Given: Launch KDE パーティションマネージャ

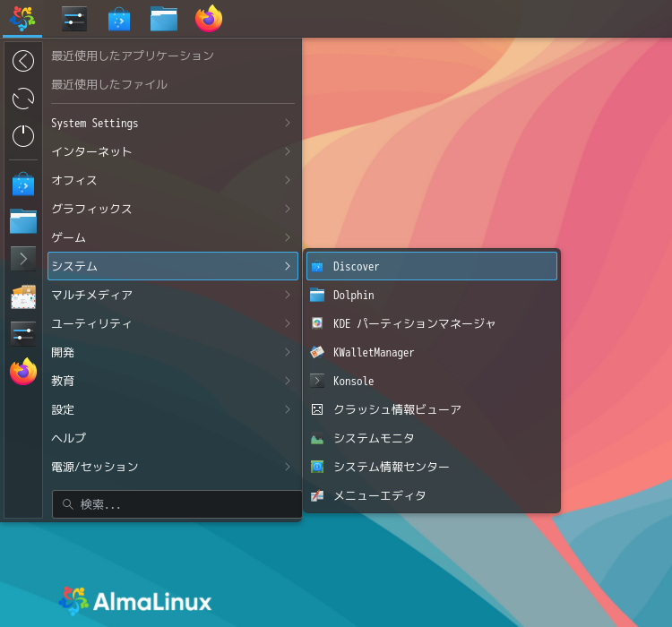Looking at the screenshot, I should click(x=432, y=323).
